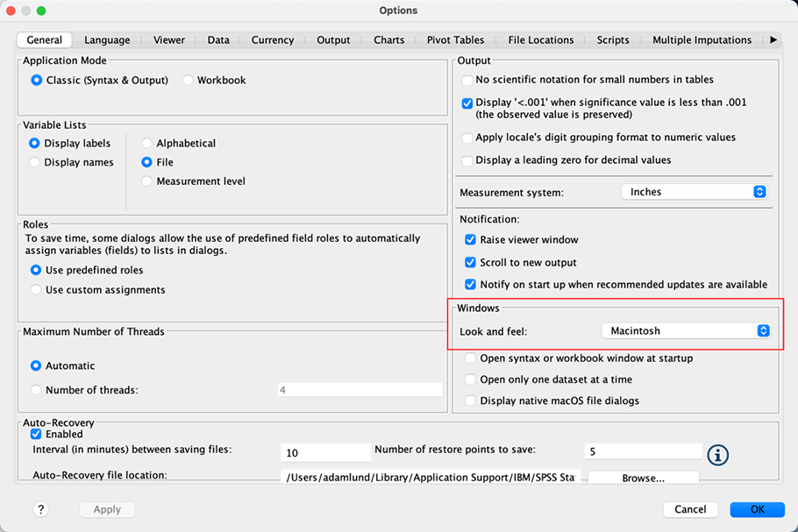Browse for Auto-Recovery file location
Viewport: 798px width, 532px height.
pos(643,477)
